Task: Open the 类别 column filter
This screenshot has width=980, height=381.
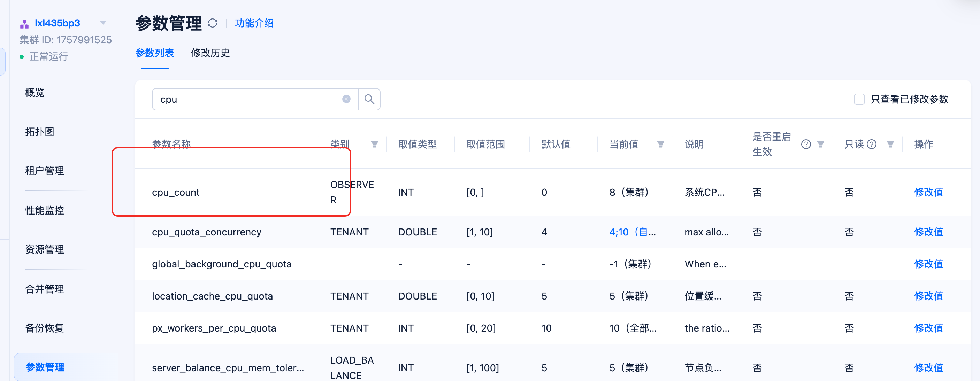Action: (x=374, y=144)
